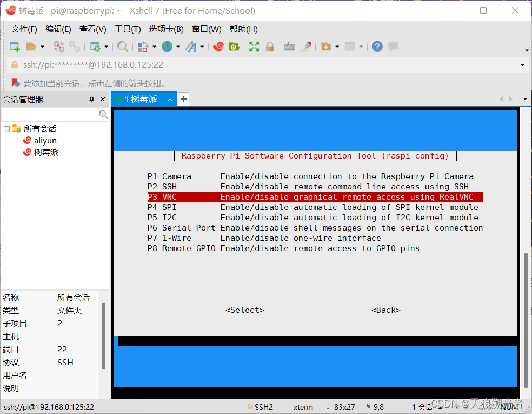Select P4 SPI option
Viewport: 532px width, 414px height.
coord(313,207)
